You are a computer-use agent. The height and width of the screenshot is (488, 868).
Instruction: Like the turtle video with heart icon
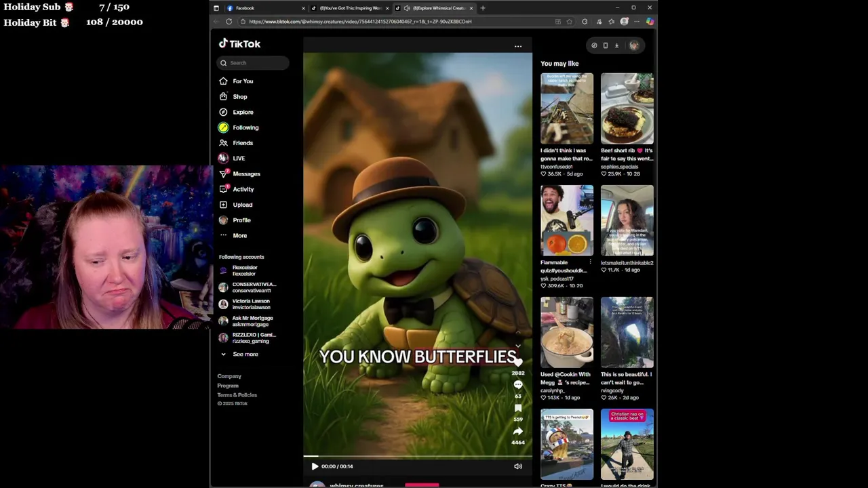pos(518,363)
